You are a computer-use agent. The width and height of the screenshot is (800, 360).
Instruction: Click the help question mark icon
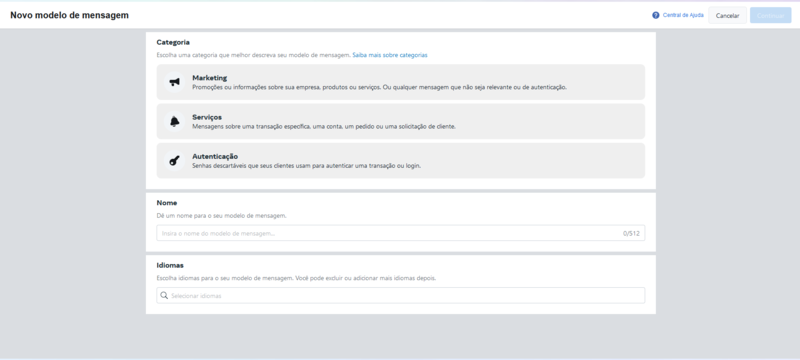(x=656, y=15)
